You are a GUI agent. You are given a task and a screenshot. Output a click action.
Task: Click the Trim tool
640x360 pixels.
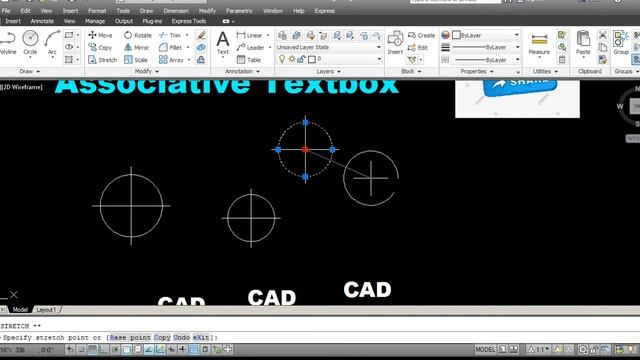click(x=170, y=35)
